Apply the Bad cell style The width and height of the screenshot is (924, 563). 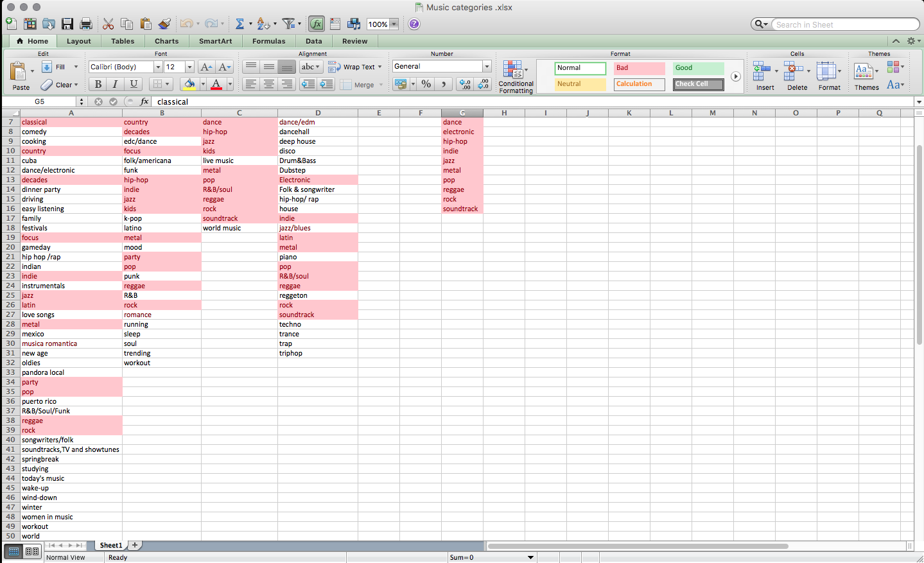coord(638,68)
